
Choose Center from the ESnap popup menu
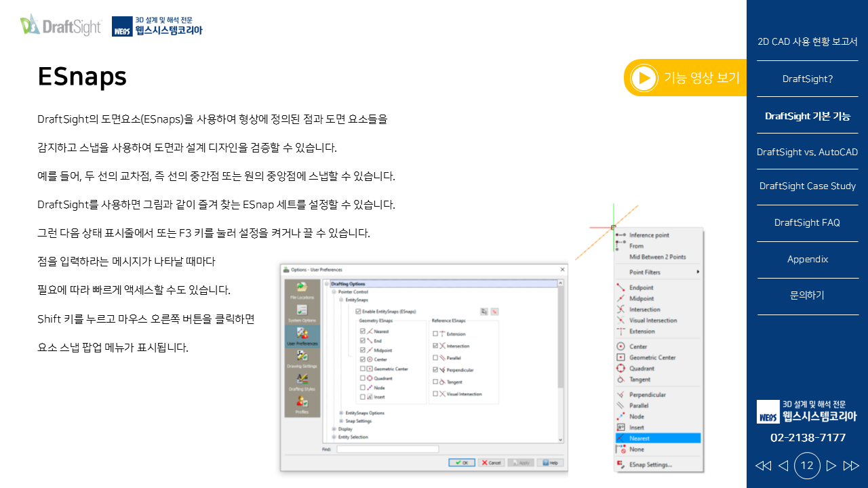(658, 346)
